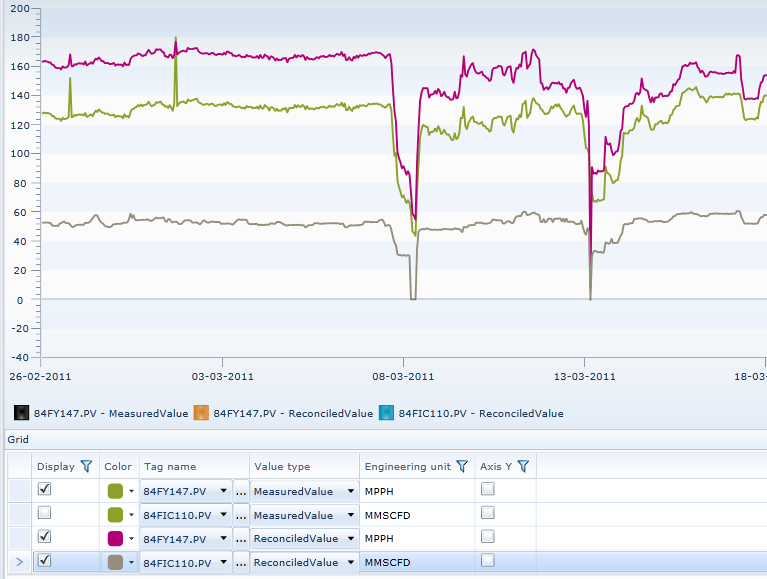
Task: Click the ellipsis button for 84FIC110.PV MeasuredValue row
Action: click(241, 515)
